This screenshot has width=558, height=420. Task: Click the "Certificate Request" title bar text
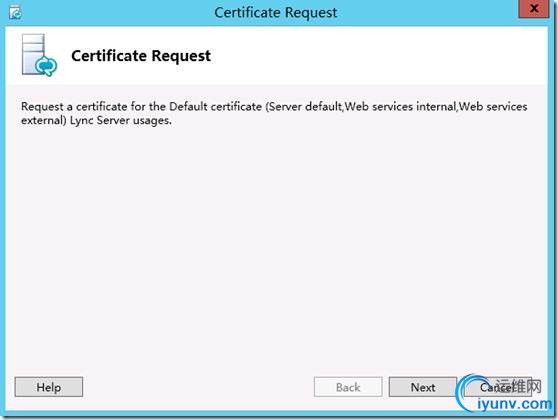(x=275, y=13)
